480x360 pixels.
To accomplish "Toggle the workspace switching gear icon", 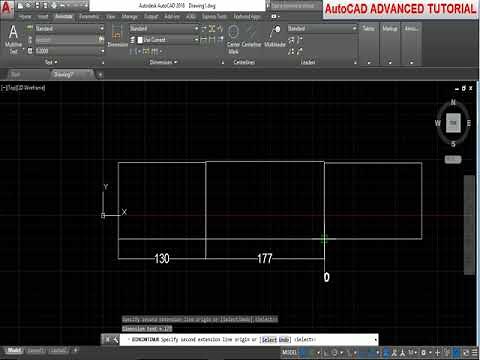I will 423,352.
